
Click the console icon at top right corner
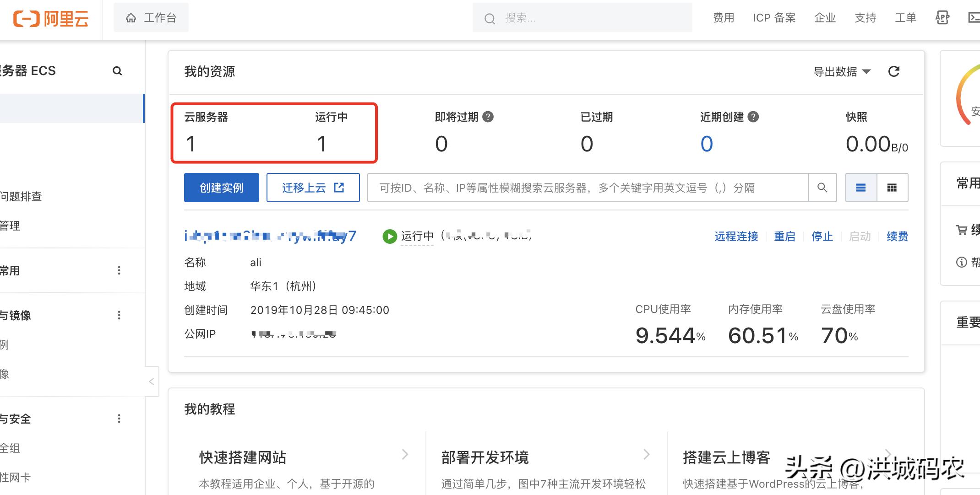tap(974, 18)
